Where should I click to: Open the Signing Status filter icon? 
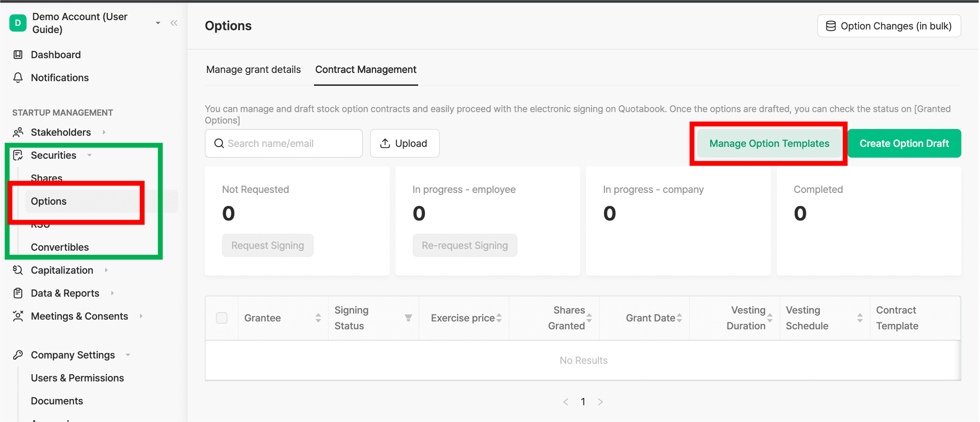click(x=408, y=318)
